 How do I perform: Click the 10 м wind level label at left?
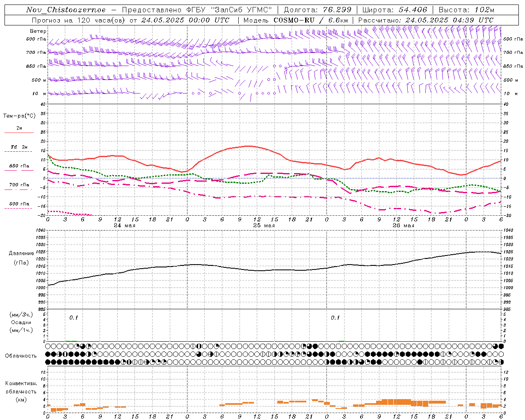click(x=39, y=94)
